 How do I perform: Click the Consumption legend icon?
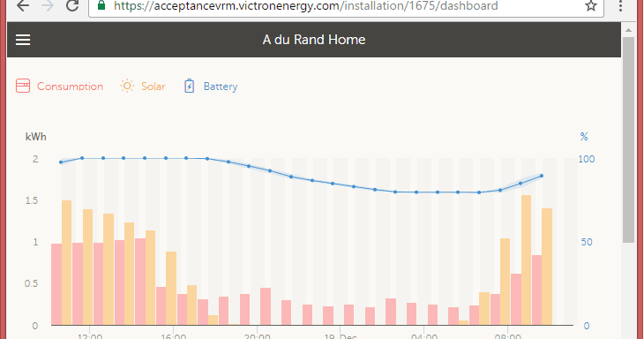tap(23, 86)
